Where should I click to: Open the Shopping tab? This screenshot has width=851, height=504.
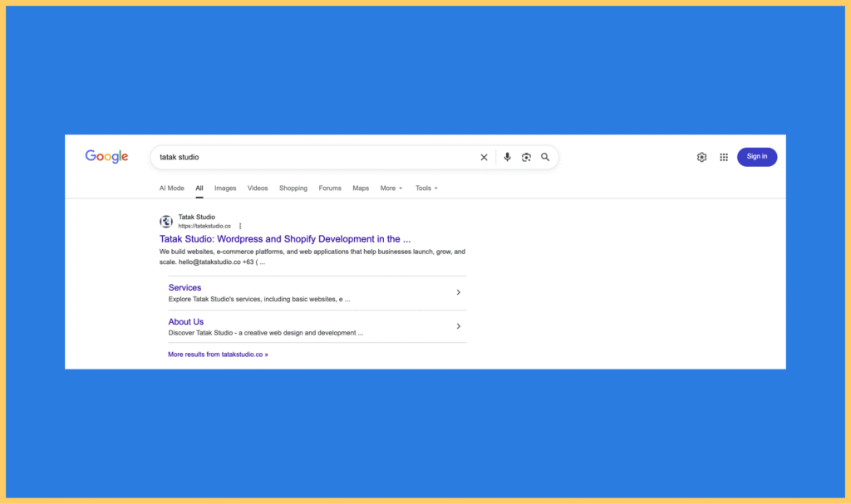[x=293, y=188]
